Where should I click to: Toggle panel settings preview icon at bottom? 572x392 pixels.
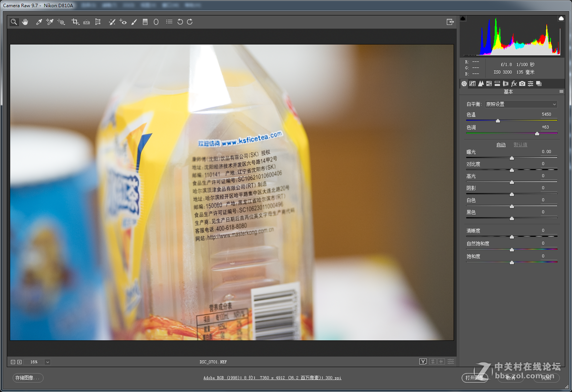click(x=450, y=362)
